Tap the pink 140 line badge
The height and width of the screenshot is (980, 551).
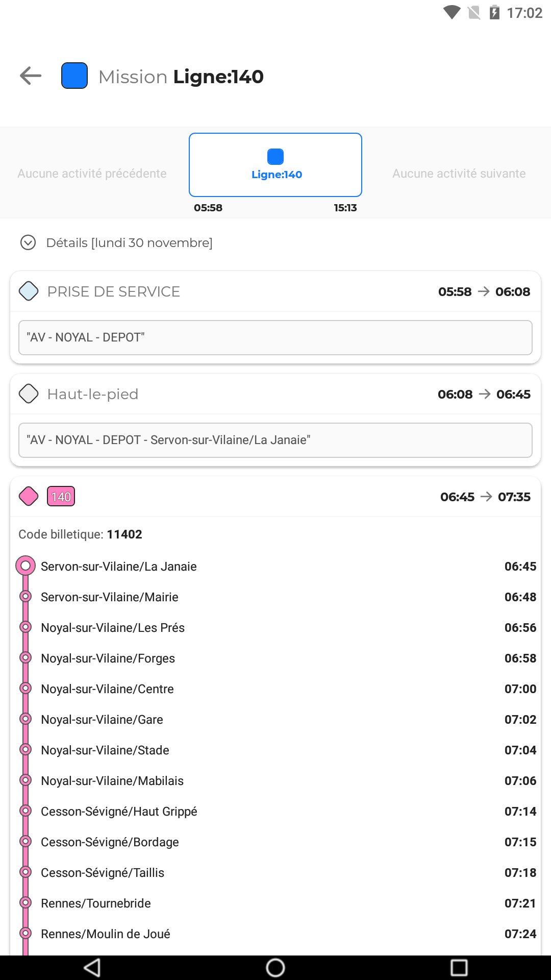(61, 497)
